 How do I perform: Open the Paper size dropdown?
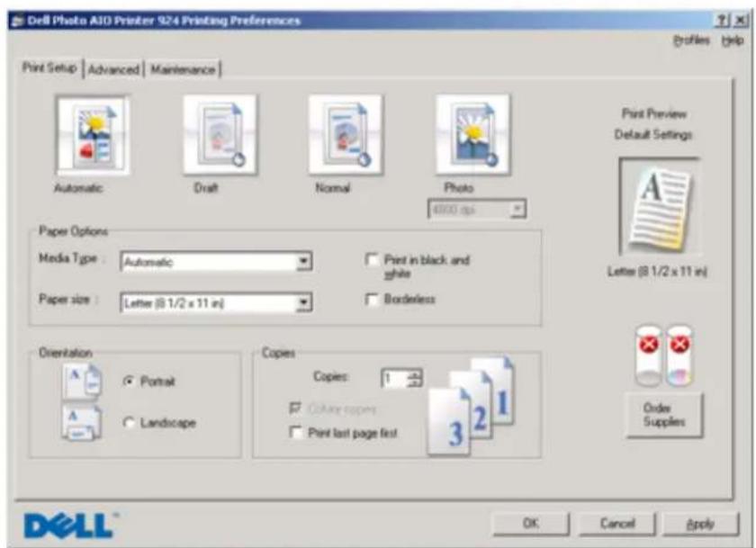point(303,302)
